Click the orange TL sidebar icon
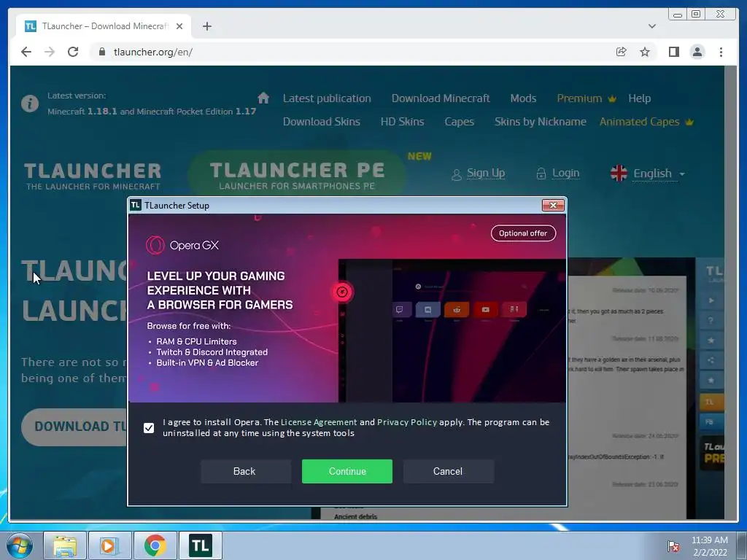This screenshot has height=560, width=747. (711, 402)
